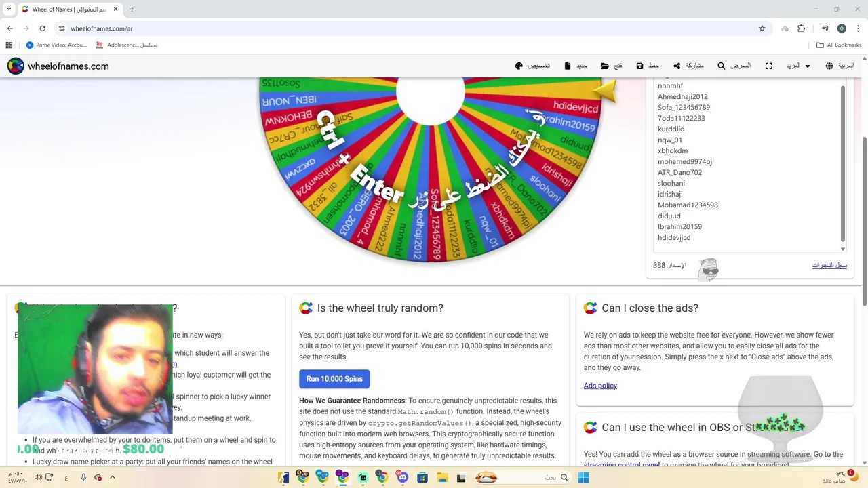Select kurddlio entry in names list
The width and height of the screenshot is (868, 488).
(x=671, y=129)
